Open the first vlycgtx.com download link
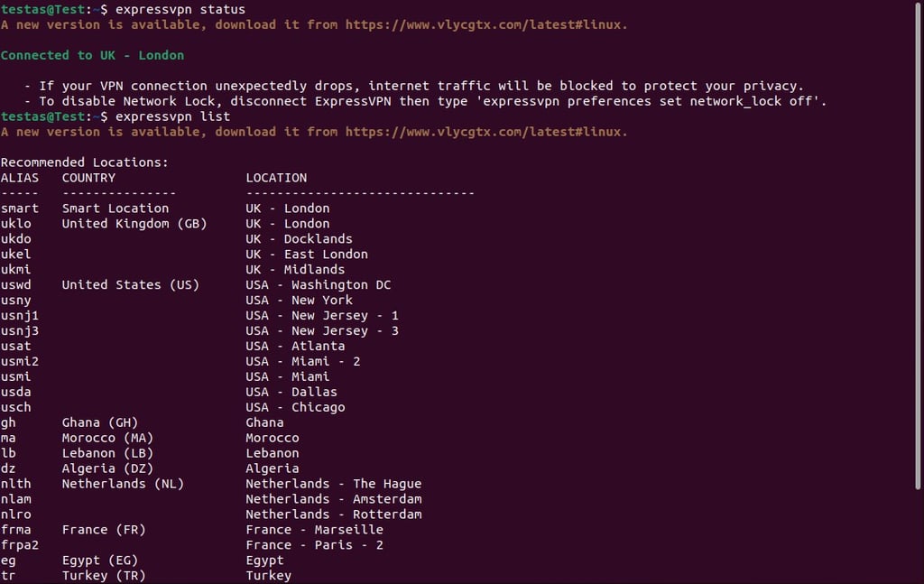The height and width of the screenshot is (584, 924). click(486, 24)
